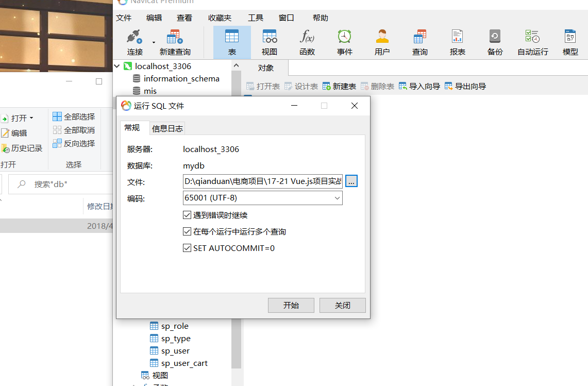Select the mis database in tree
The image size is (588, 386).
point(150,91)
